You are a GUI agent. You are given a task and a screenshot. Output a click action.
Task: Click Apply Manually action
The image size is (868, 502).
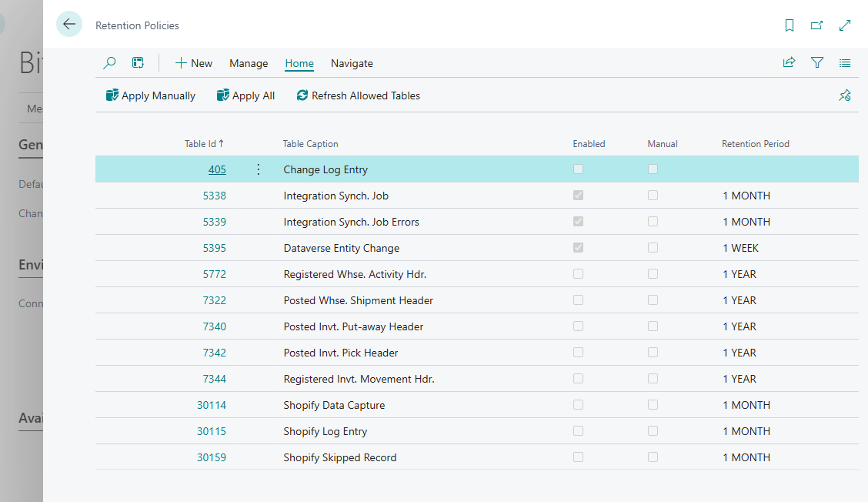pos(151,95)
